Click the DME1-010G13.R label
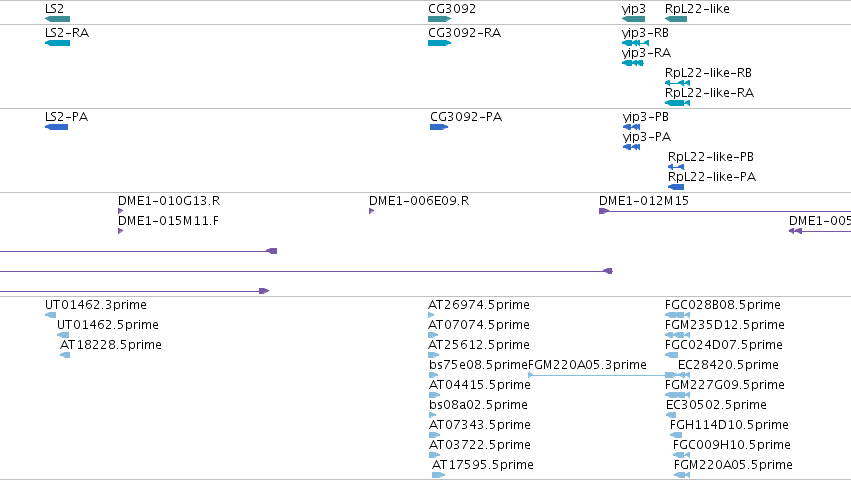851x480 pixels. 169,201
